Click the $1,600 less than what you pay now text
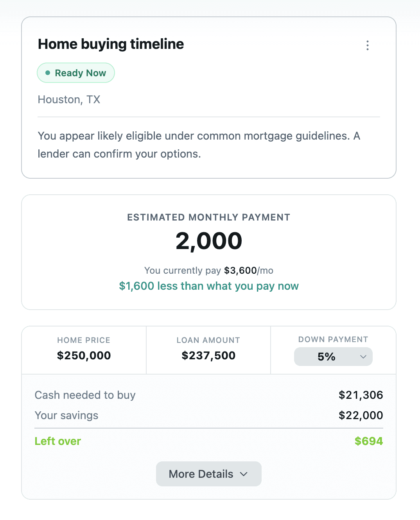Screen dimensions: 420x520 pyautogui.click(x=209, y=286)
